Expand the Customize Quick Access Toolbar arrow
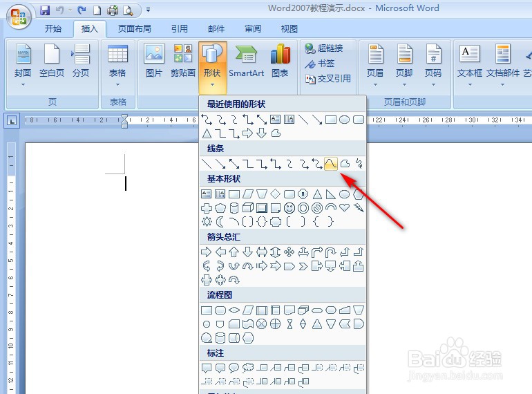532x394 pixels. [x=148, y=10]
